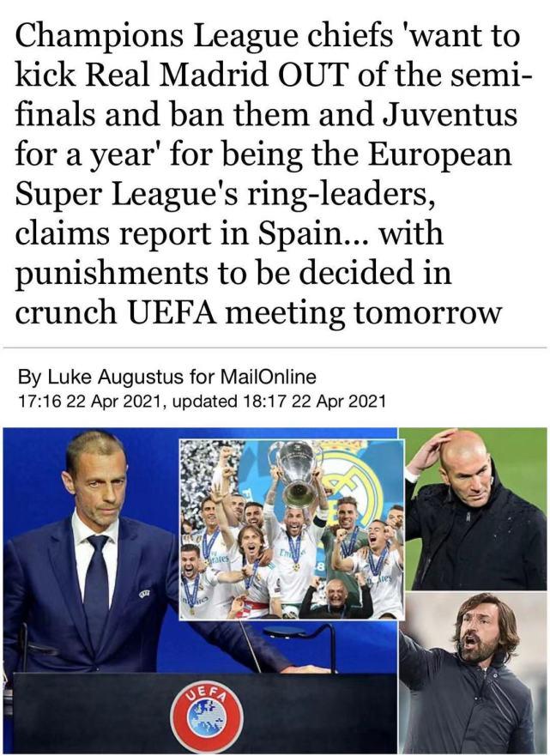Click the 'crunch UEFA meeting tomorrow' line
The width and height of the screenshot is (550, 756).
coord(258,312)
